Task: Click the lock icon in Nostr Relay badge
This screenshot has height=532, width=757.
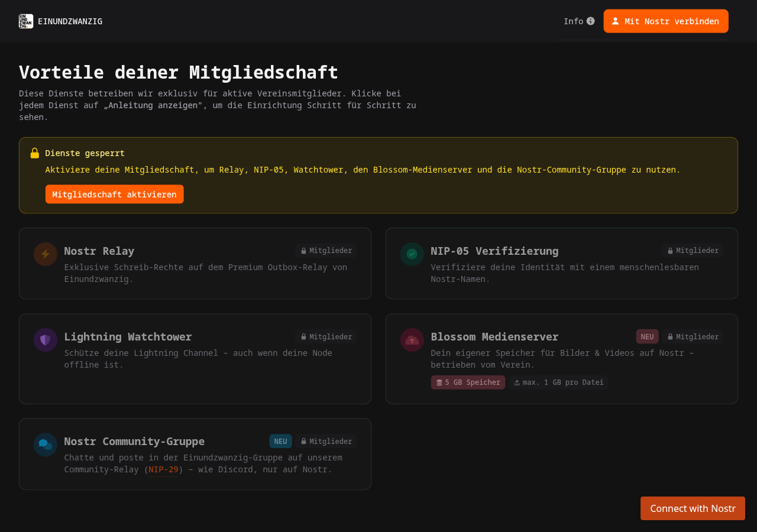Action: click(304, 251)
